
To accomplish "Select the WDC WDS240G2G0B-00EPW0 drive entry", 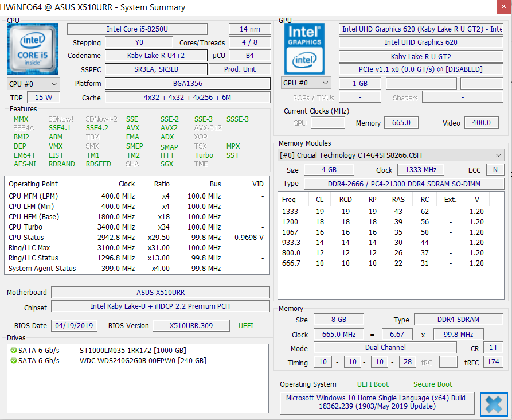I will click(x=143, y=361).
